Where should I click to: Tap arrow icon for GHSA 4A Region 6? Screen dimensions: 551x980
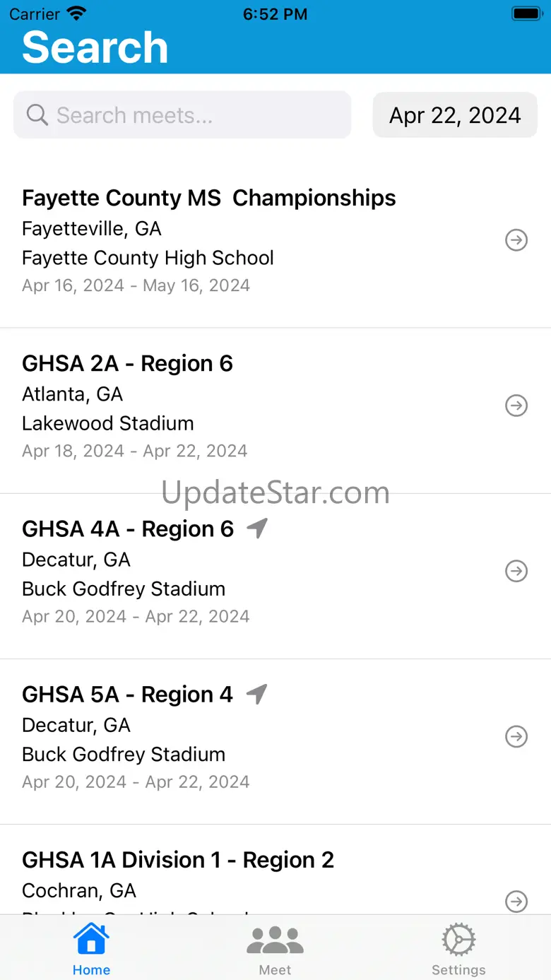pyautogui.click(x=516, y=571)
